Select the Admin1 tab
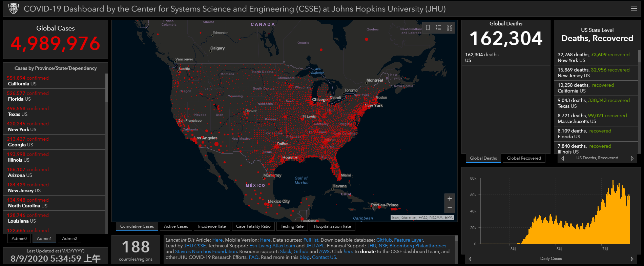 (44, 239)
